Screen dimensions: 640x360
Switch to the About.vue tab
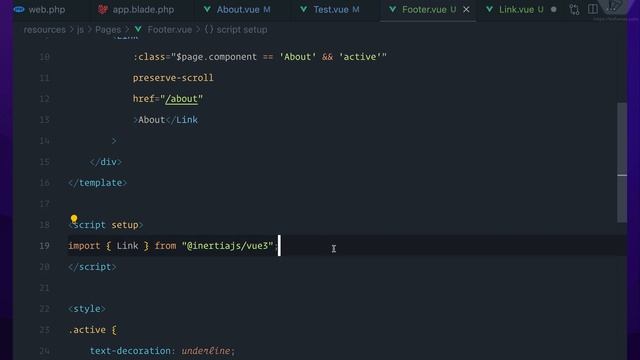pos(237,9)
